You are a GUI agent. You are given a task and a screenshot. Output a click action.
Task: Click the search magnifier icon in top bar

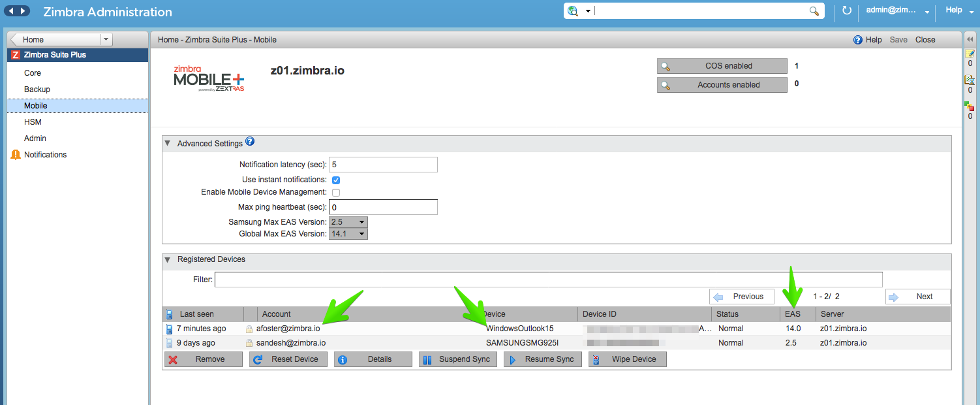tap(814, 11)
